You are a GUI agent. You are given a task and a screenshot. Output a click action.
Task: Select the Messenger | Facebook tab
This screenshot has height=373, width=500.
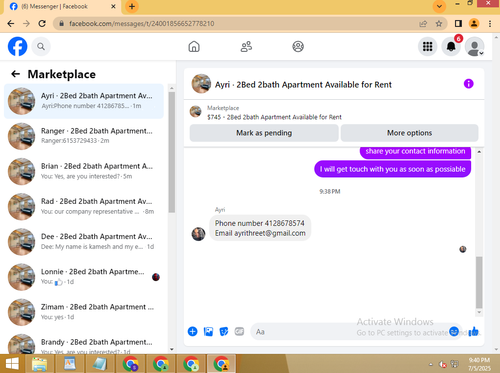pyautogui.click(x=62, y=7)
